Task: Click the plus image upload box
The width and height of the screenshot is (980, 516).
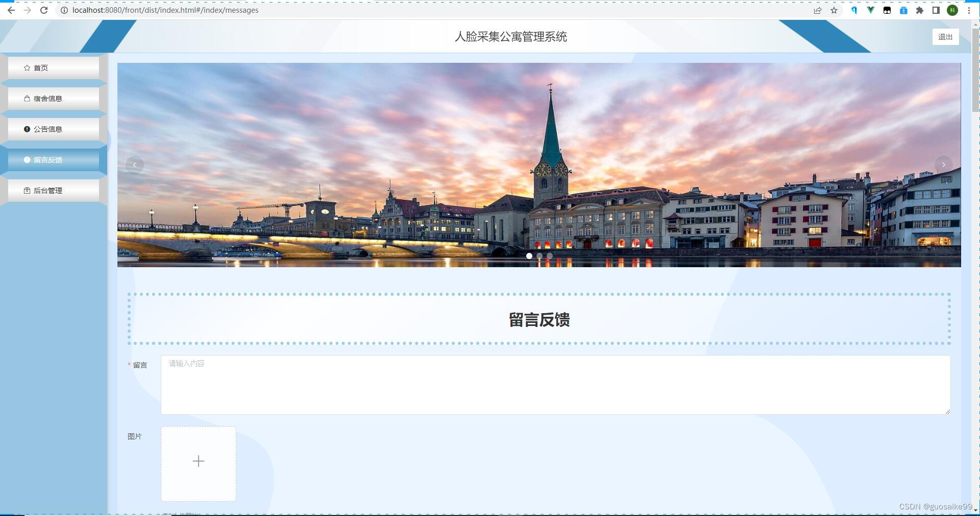Action: click(x=199, y=464)
